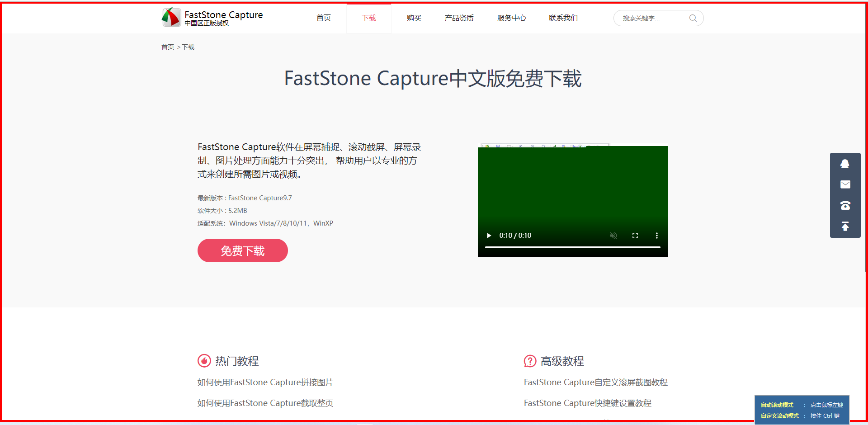
Task: Click 中国区正版授权 text under logo
Action: coord(207,24)
